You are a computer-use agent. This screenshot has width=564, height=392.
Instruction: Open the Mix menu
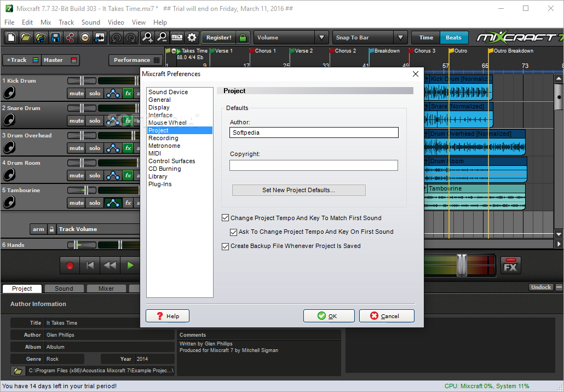tap(45, 22)
